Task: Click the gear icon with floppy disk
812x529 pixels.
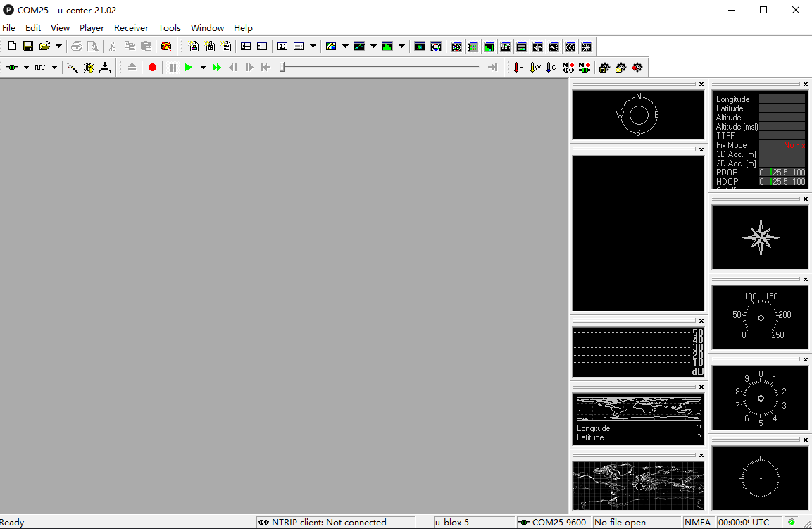Action: point(604,68)
